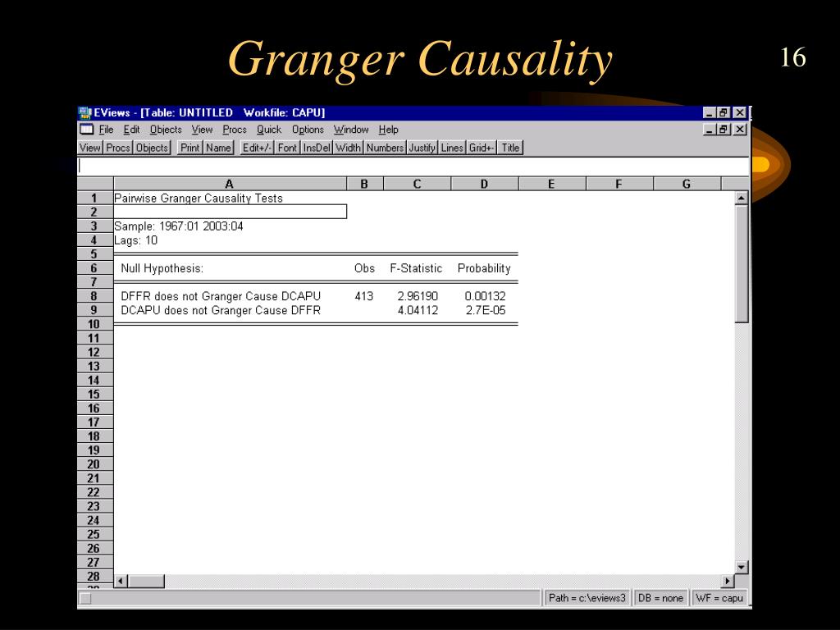This screenshot has height=630, width=840.
Task: Click 'Path = c:\eviews3' status bar entry
Action: point(587,598)
